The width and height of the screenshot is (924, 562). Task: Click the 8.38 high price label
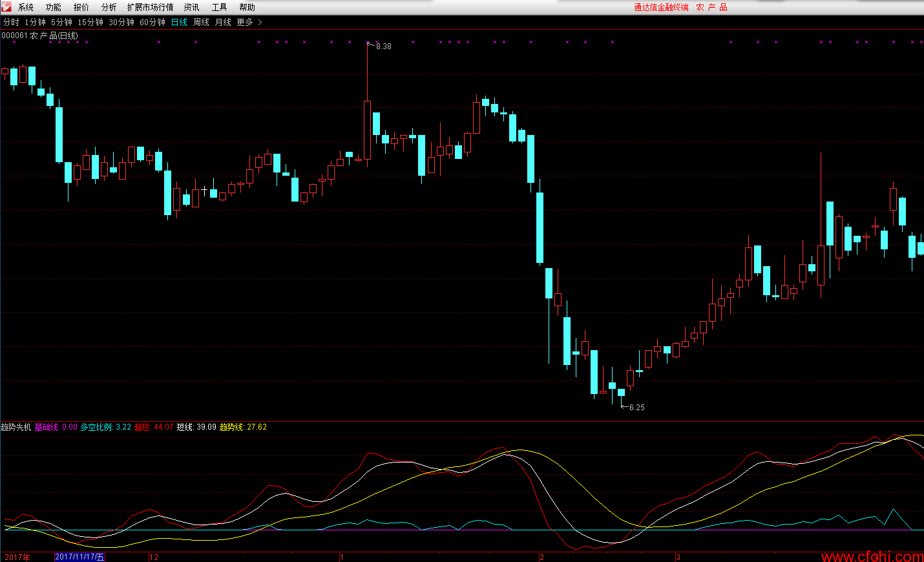[x=384, y=47]
